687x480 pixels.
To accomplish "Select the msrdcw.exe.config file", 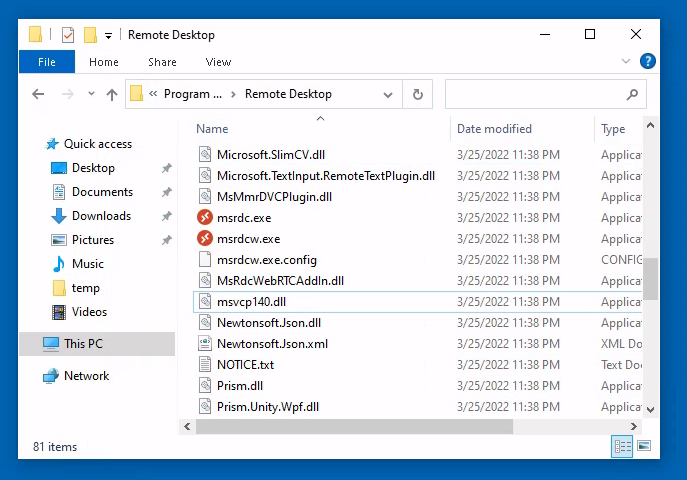I will (x=267, y=260).
